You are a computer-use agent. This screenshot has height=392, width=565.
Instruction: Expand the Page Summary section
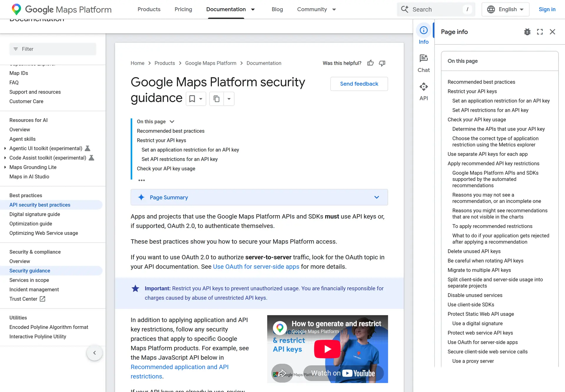[259, 197]
